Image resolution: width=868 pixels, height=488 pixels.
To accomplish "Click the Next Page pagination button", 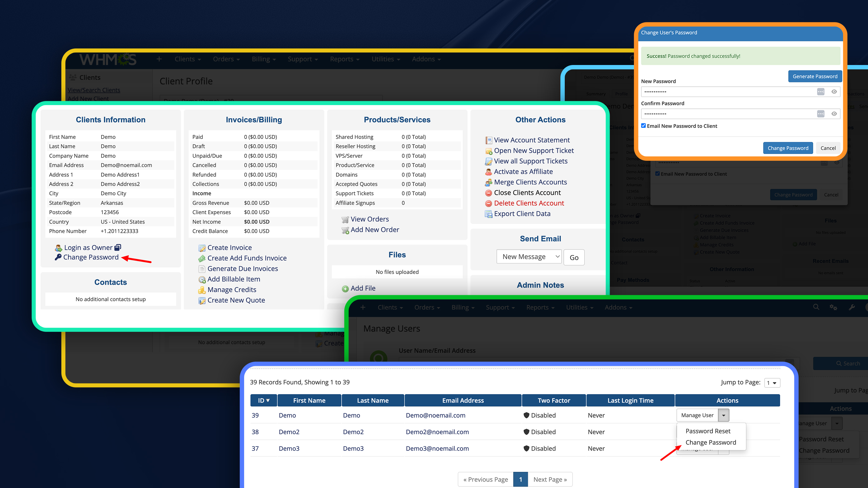I will [550, 480].
